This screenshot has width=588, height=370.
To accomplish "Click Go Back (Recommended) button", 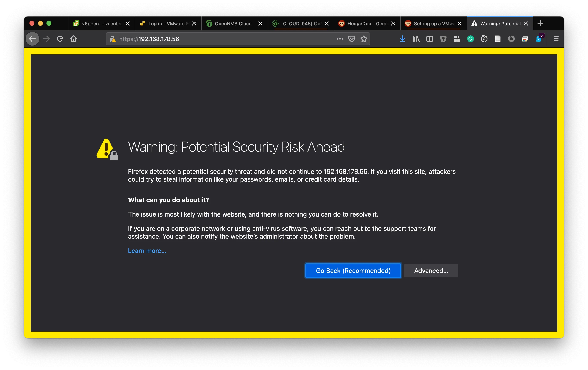I will click(353, 271).
